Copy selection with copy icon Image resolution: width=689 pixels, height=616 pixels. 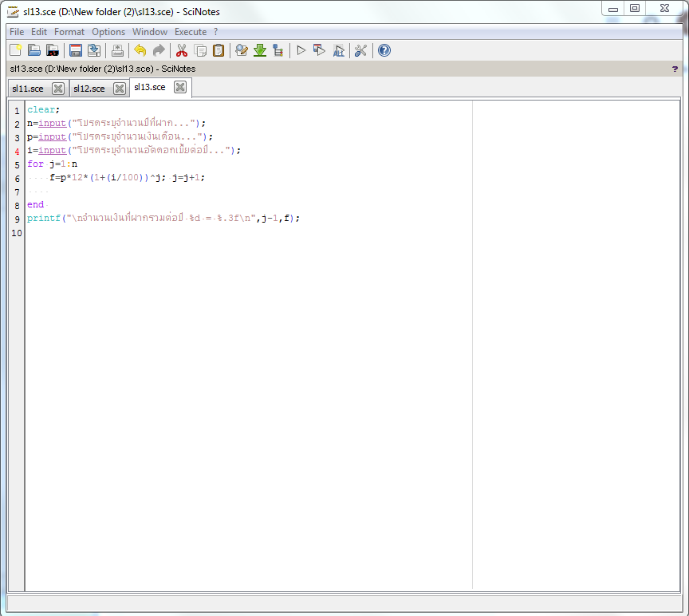(x=200, y=50)
